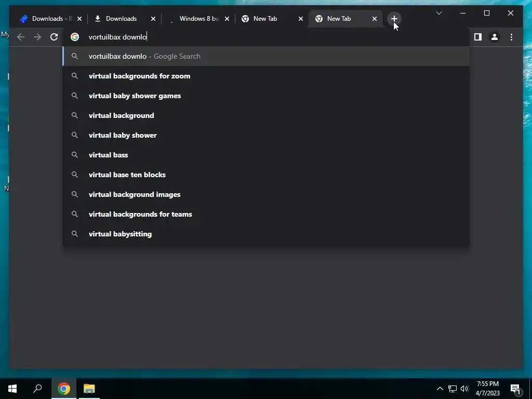Close the Windows 8 tab
Screen dimensions: 532x399
[227, 19]
